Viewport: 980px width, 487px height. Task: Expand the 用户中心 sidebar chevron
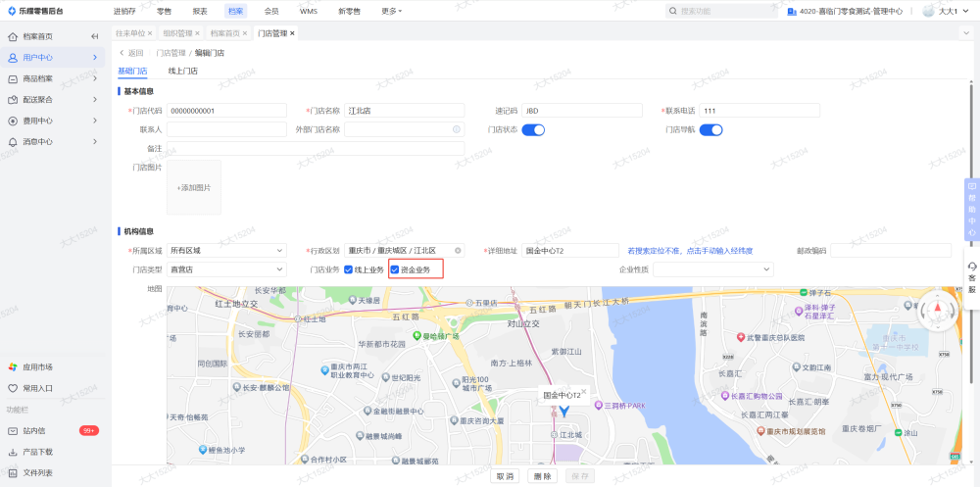[94, 58]
